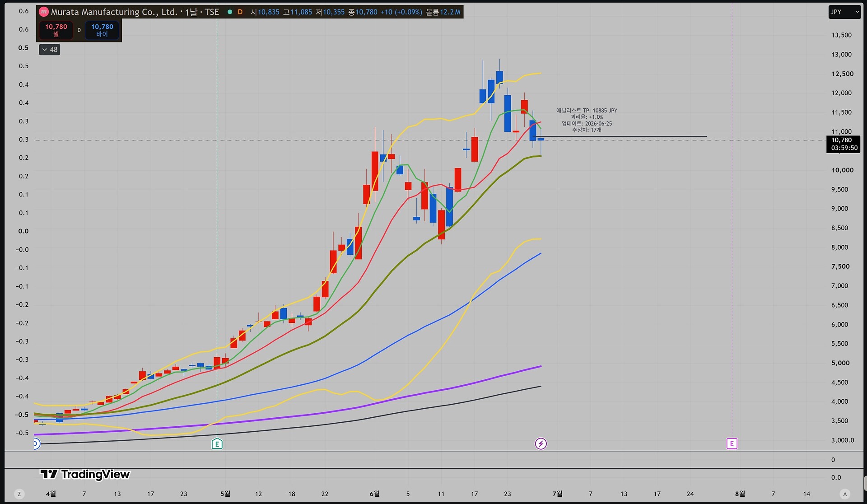Click the 03:59:50 countdown timer
Screen dimensions: 867x504
(844, 148)
